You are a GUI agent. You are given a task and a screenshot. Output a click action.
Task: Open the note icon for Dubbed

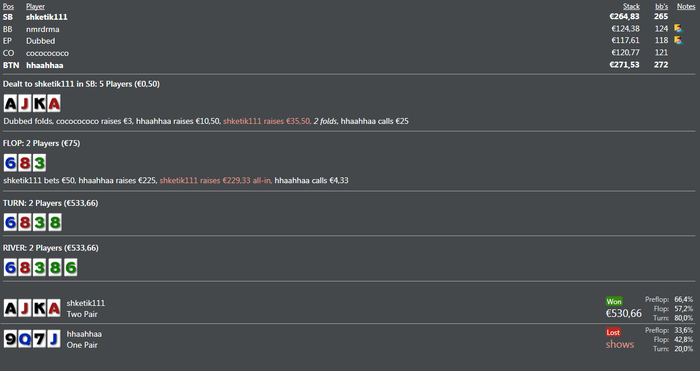click(678, 41)
